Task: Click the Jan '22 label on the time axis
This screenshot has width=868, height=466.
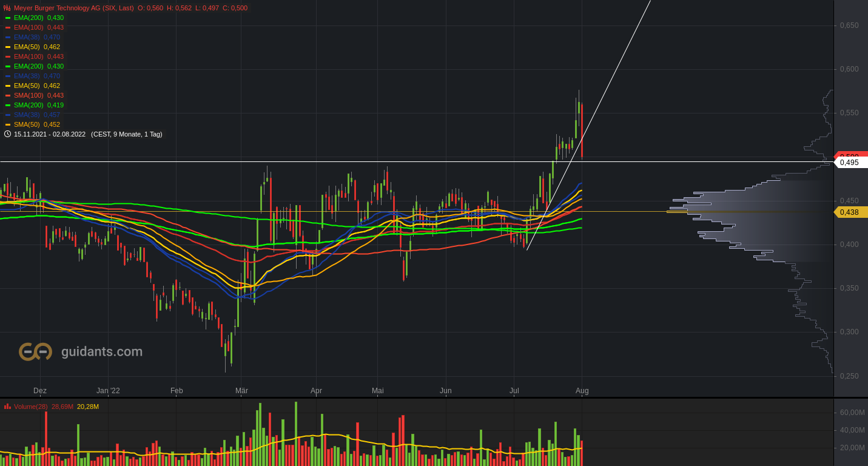Action: coord(108,391)
